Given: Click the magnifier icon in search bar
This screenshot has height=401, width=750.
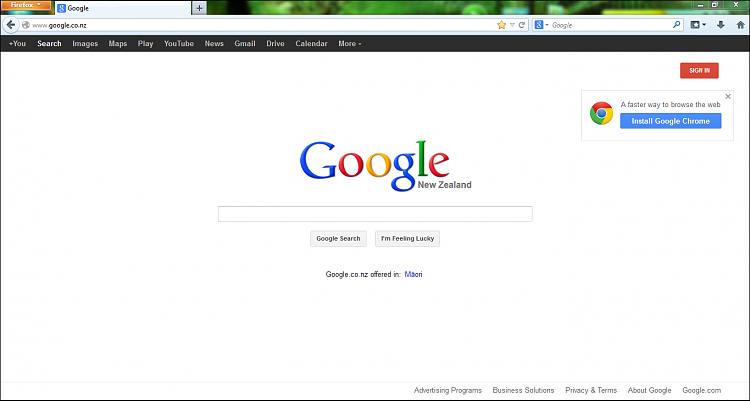Looking at the screenshot, I should 676,25.
